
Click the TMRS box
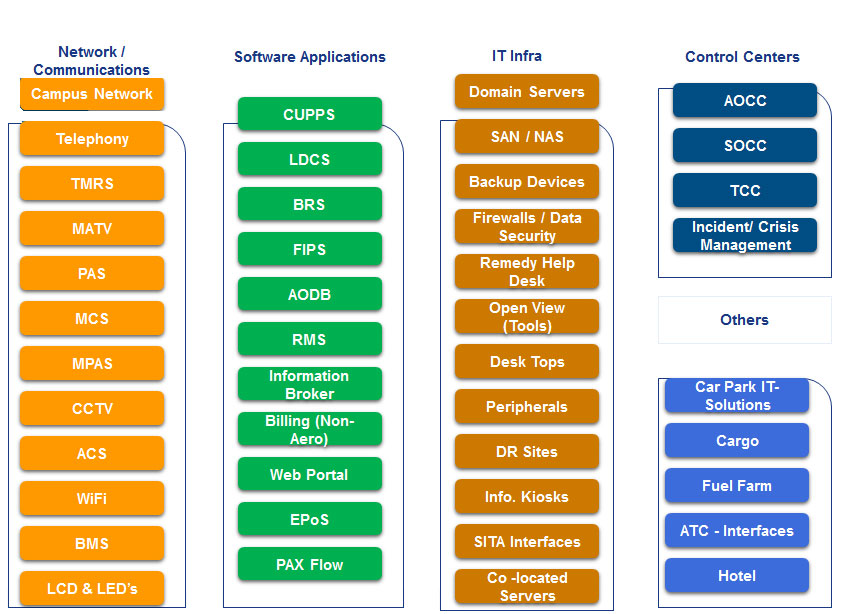(92, 184)
